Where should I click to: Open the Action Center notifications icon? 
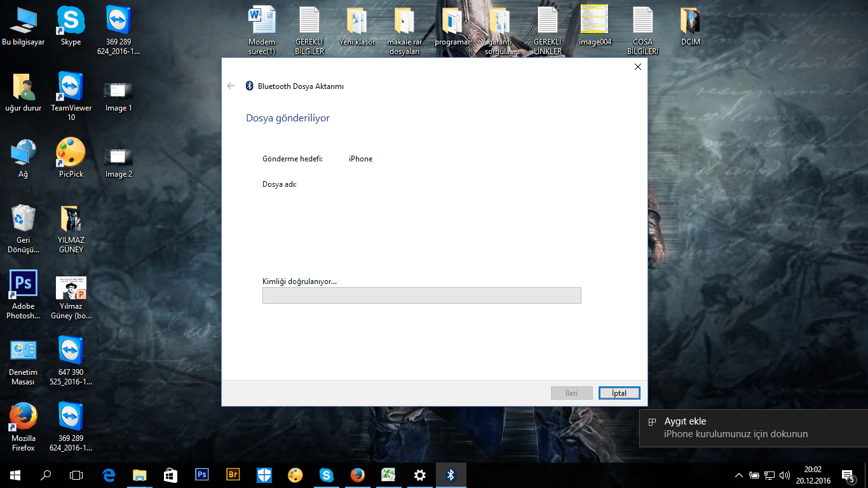click(848, 475)
